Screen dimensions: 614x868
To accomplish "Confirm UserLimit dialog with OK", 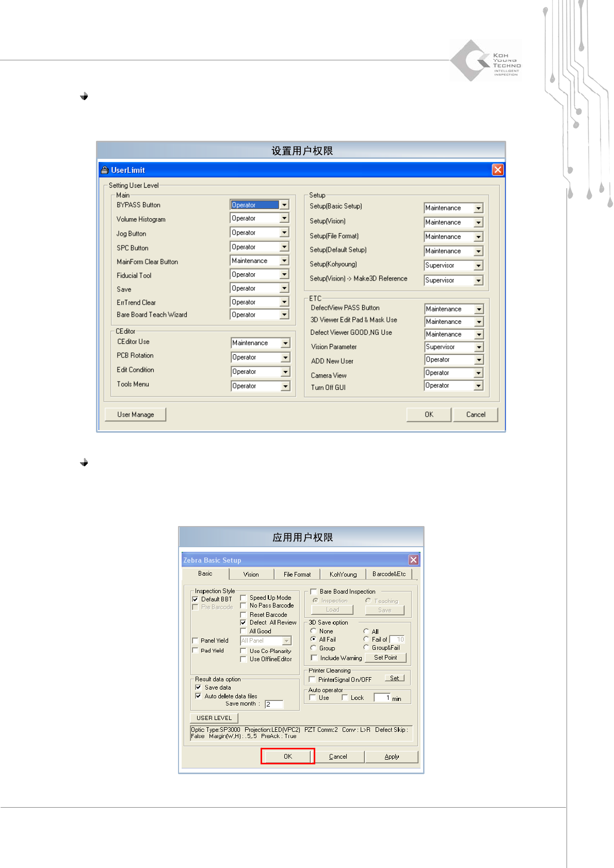I will coord(429,414).
